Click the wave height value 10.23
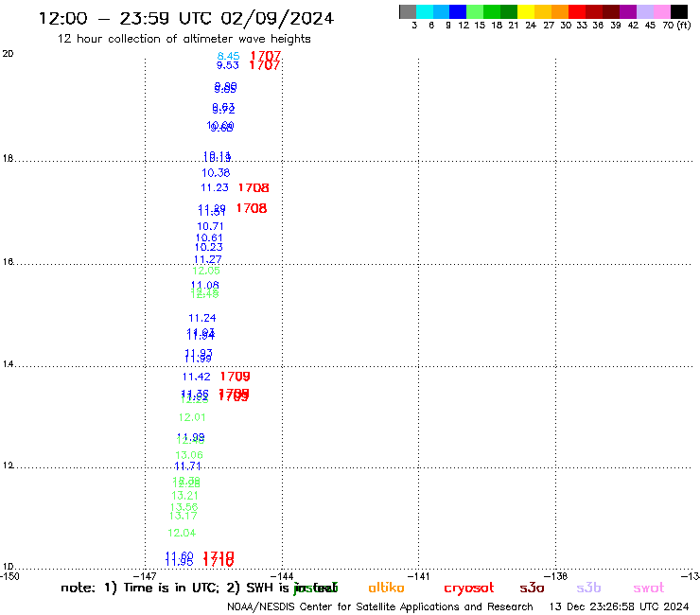 [208, 247]
